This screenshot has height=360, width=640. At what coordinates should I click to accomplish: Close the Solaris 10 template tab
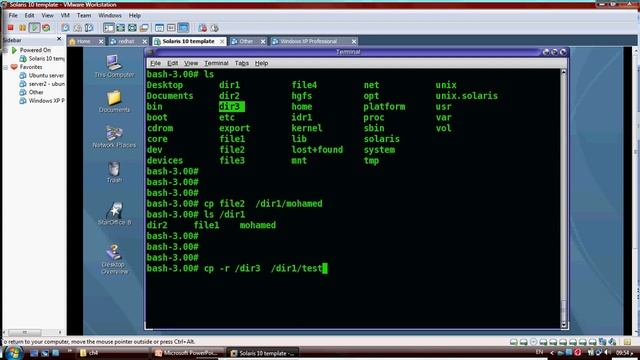[x=222, y=42]
